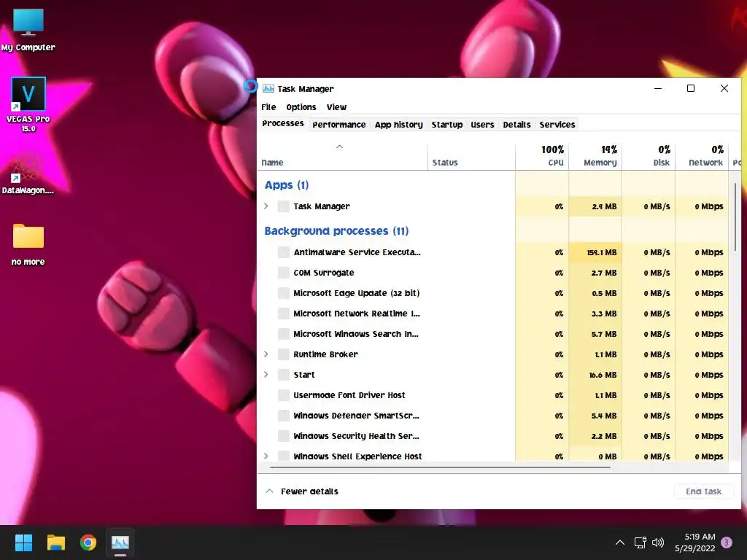The image size is (747, 560).
Task: Click the 154.1 MB memory value
Action: 601,252
